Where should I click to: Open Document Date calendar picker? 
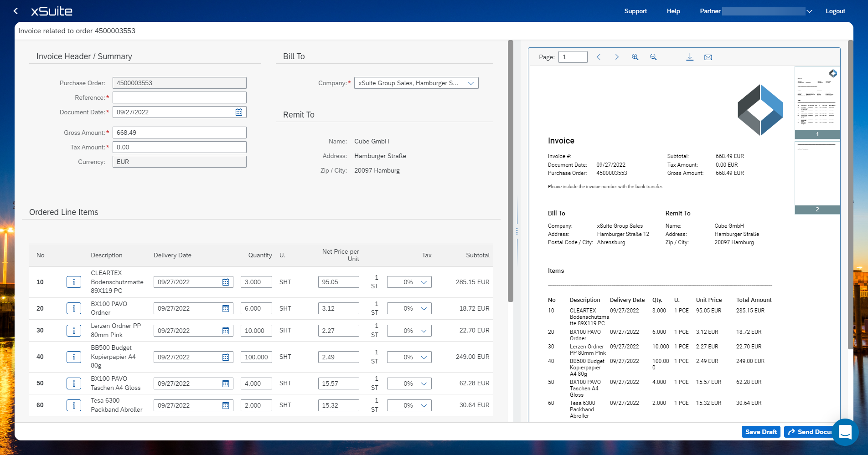point(239,112)
